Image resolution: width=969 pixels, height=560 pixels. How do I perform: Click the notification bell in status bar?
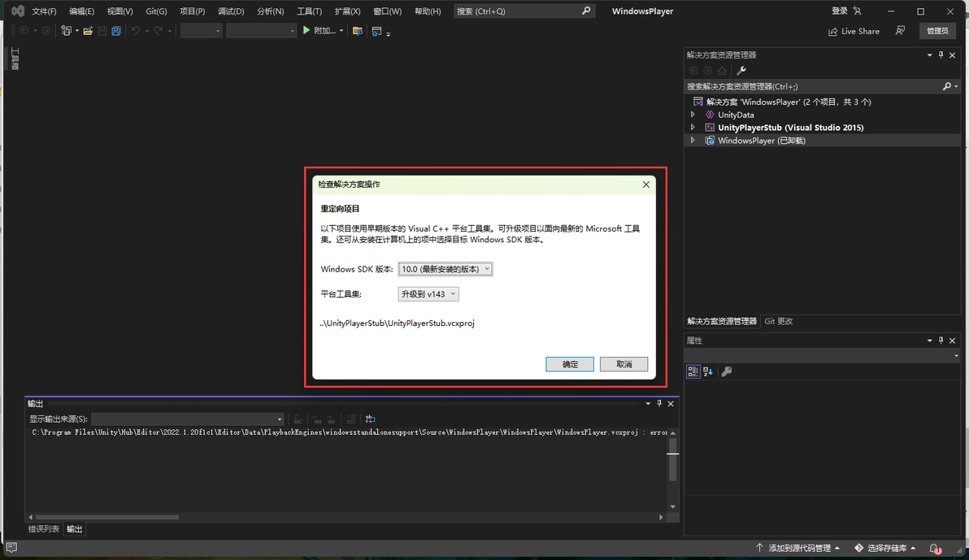(934, 549)
